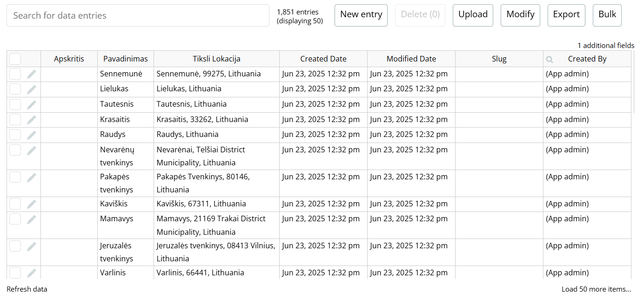644x300 pixels.
Task: Click the Created Date column header
Action: click(x=323, y=59)
